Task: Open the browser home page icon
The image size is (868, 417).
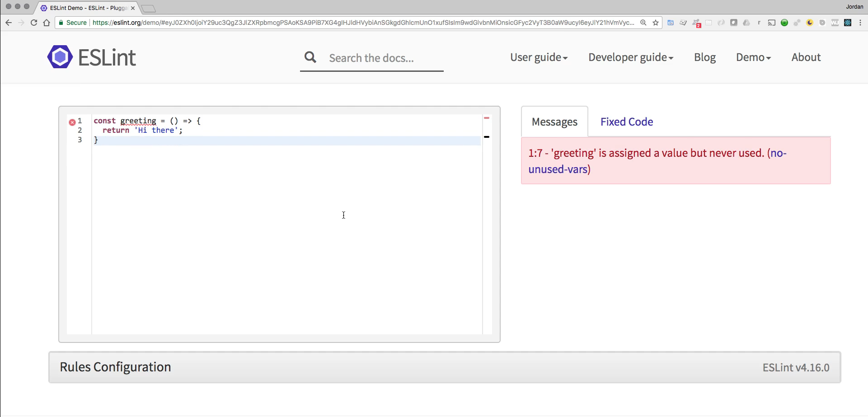Action: pyautogui.click(x=47, y=23)
